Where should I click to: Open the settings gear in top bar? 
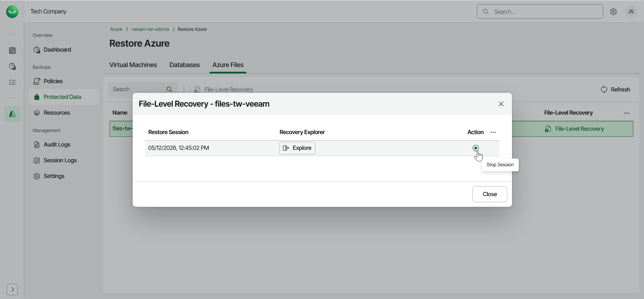click(x=613, y=12)
